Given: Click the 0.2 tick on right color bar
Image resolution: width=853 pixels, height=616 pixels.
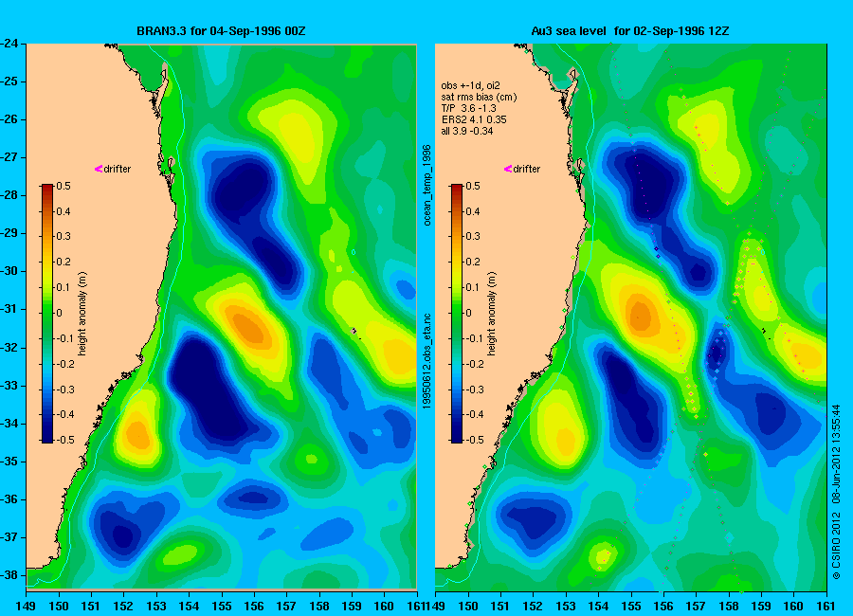Looking at the screenshot, I should click(473, 262).
